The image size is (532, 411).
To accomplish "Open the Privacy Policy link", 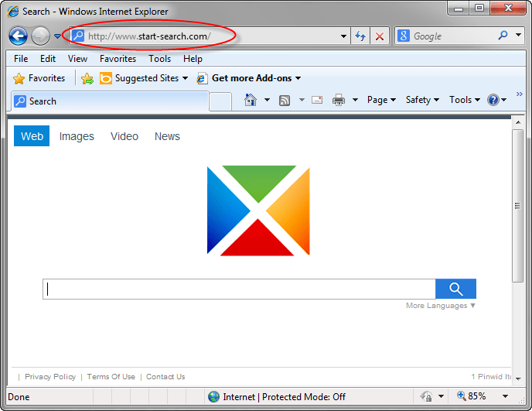I will point(50,377).
